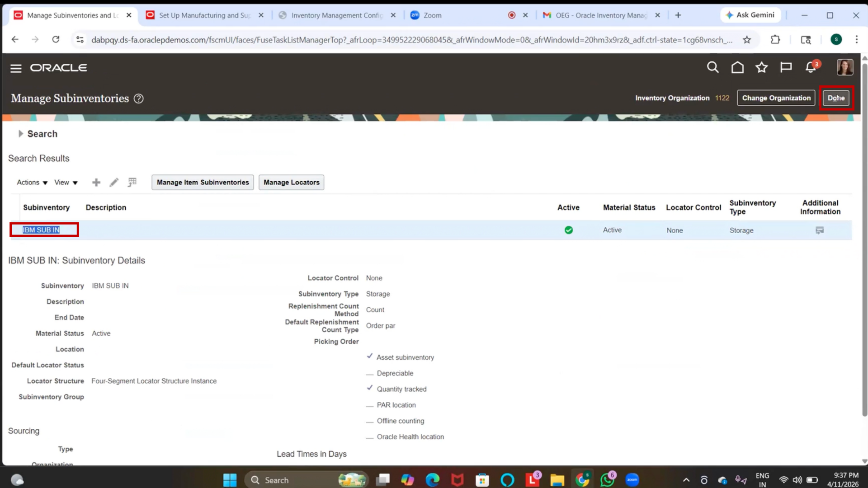This screenshot has width=868, height=488.
Task: Open the Oracle navigator hamburger menu
Action: point(16,68)
